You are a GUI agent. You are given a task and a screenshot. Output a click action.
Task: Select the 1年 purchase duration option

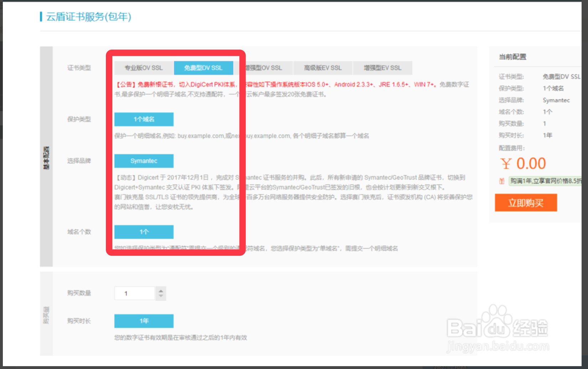pyautogui.click(x=144, y=321)
